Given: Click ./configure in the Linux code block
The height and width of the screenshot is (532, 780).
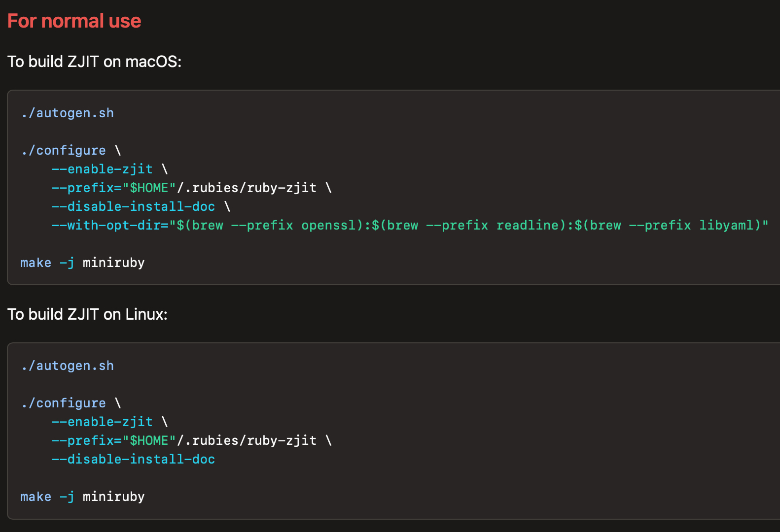Looking at the screenshot, I should point(63,403).
